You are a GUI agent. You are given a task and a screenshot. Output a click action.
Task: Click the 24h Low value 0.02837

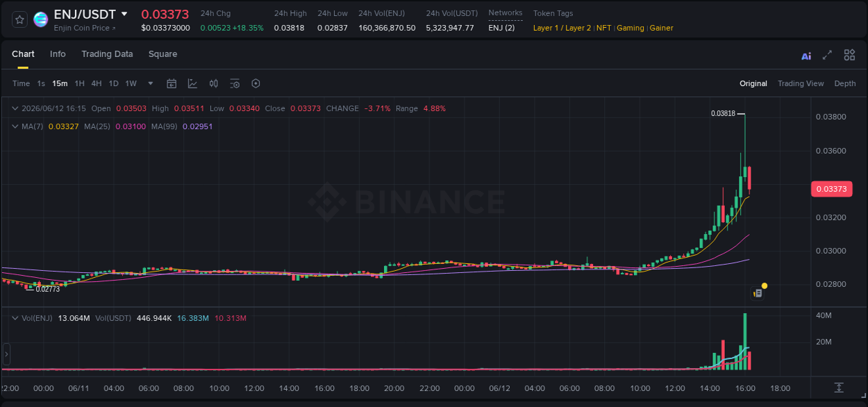pos(333,28)
